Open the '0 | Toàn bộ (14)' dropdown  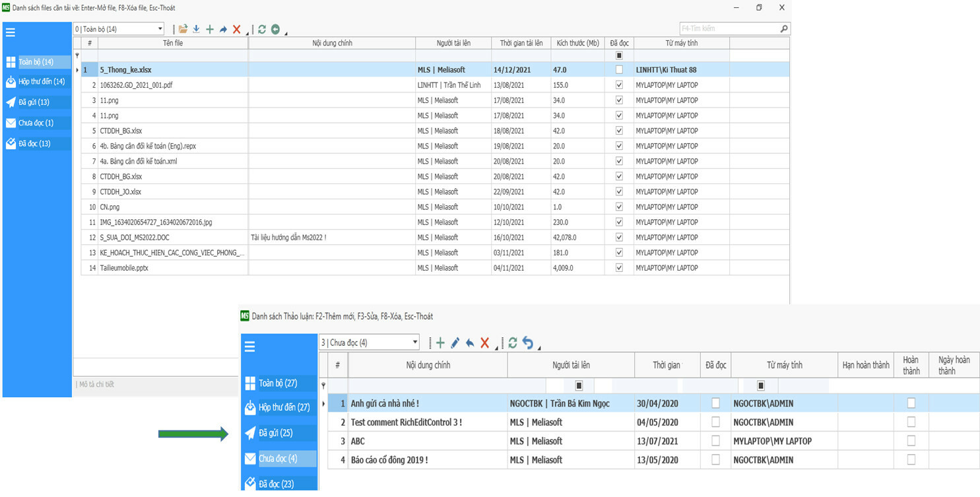coord(160,29)
